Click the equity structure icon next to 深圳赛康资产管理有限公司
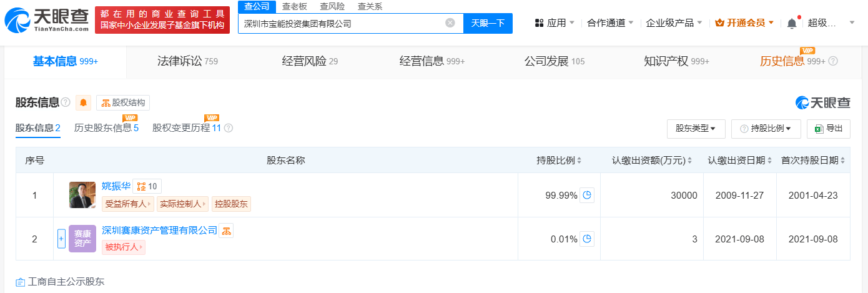This screenshot has height=293, width=868. (x=226, y=231)
